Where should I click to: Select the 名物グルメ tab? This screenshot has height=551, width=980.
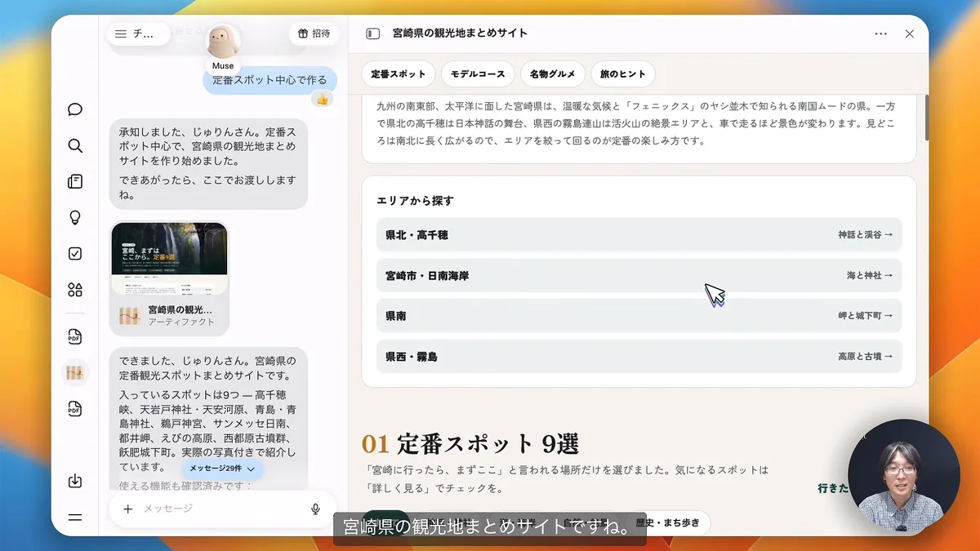pos(552,73)
